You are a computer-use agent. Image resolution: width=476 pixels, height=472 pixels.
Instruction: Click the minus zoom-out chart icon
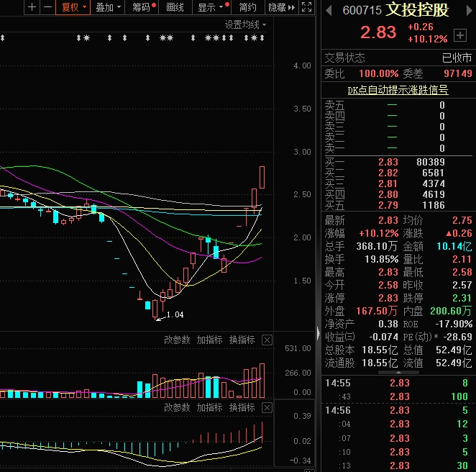(x=47, y=7)
